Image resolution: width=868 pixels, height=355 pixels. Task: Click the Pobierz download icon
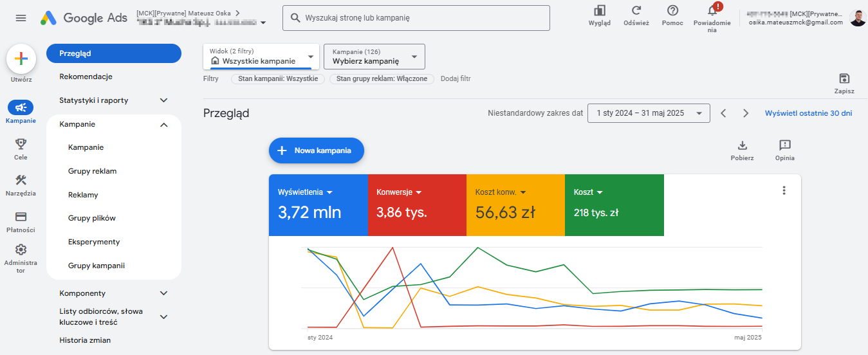[x=742, y=145]
